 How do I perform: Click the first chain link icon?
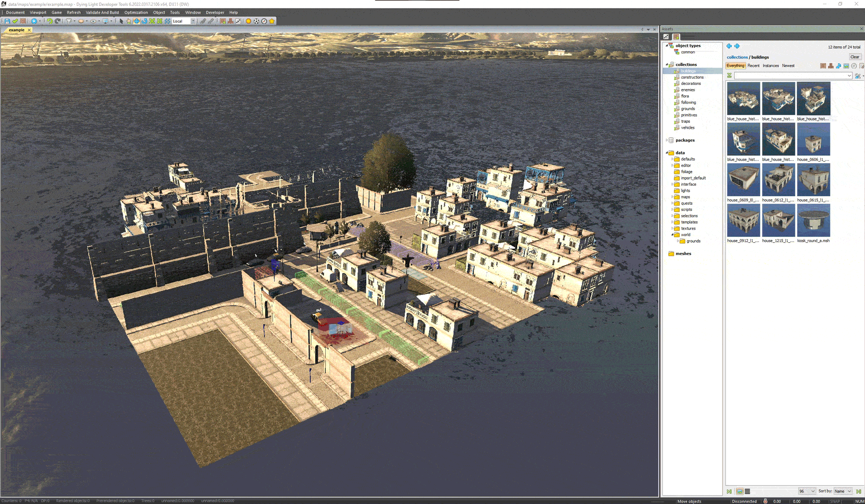203,21
